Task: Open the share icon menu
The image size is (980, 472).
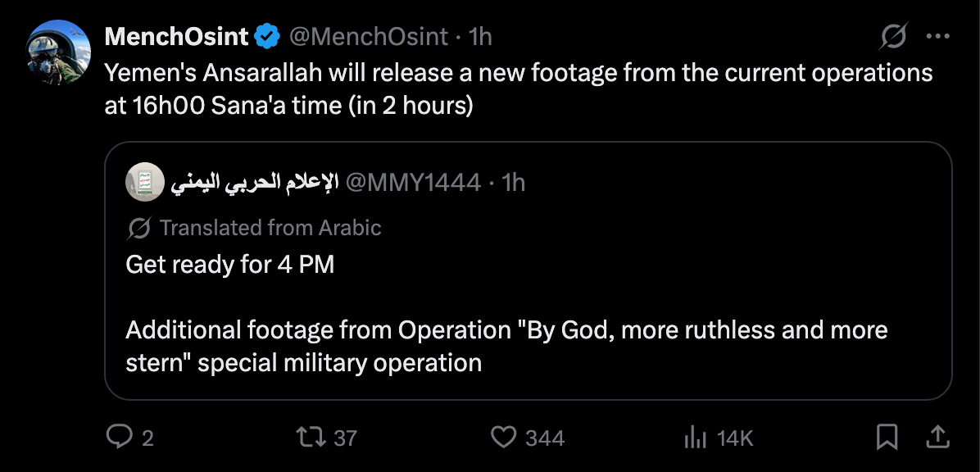Action: (937, 437)
